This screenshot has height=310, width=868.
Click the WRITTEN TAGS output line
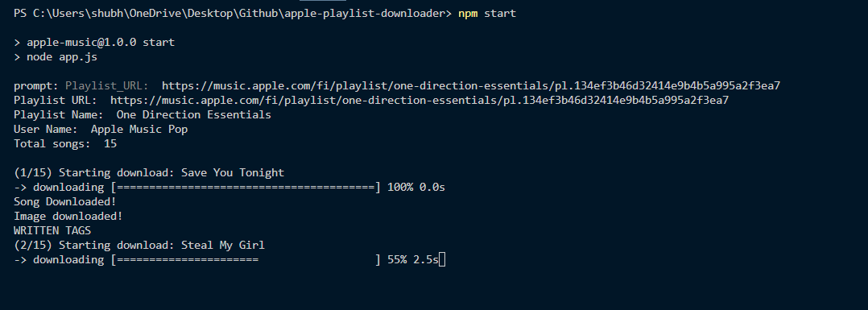(52, 230)
